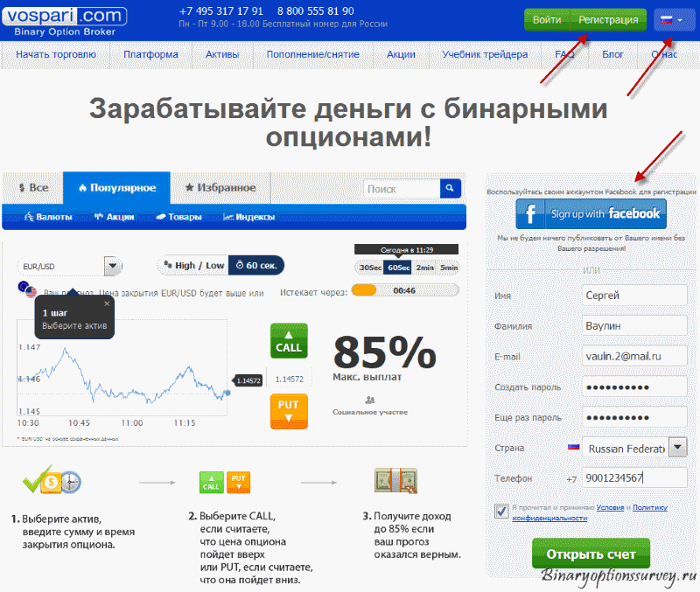Click the expiry countdown progress bar
This screenshot has height=592, width=700.
(x=405, y=290)
